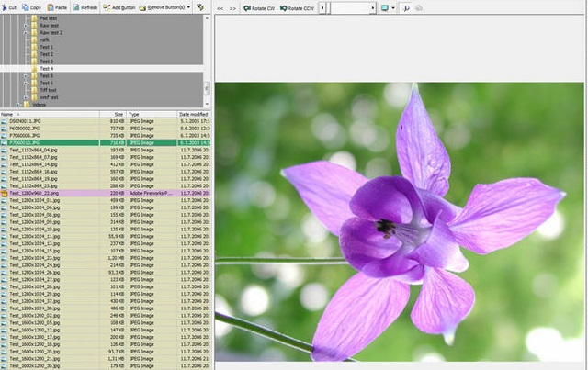Rotate the image counter-clockwise
This screenshot has height=370, width=588.
[x=299, y=7]
